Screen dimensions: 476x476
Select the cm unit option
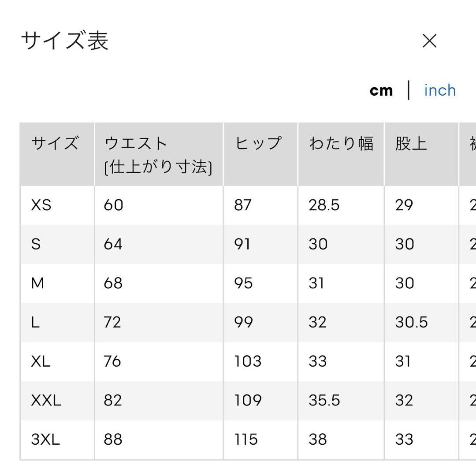(381, 91)
